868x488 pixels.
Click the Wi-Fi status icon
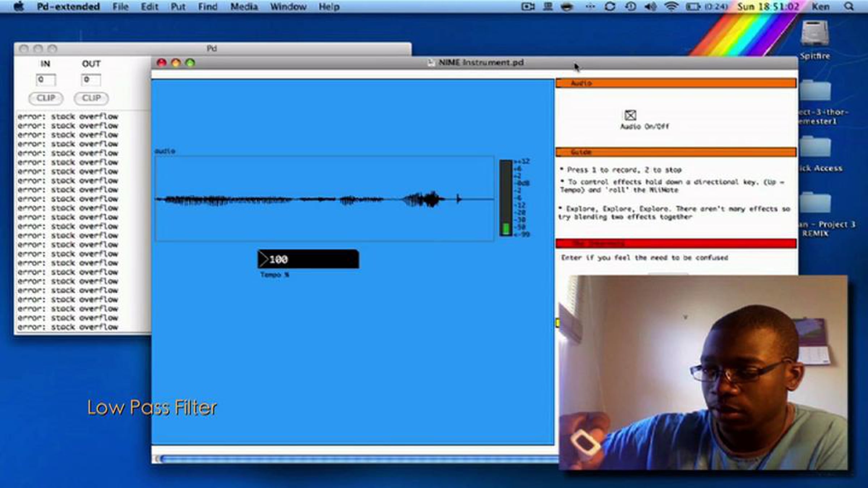click(x=671, y=7)
